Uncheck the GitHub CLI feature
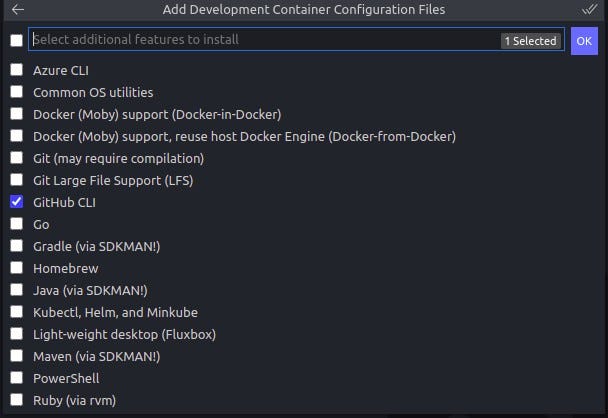This screenshot has width=608, height=418. 16,202
